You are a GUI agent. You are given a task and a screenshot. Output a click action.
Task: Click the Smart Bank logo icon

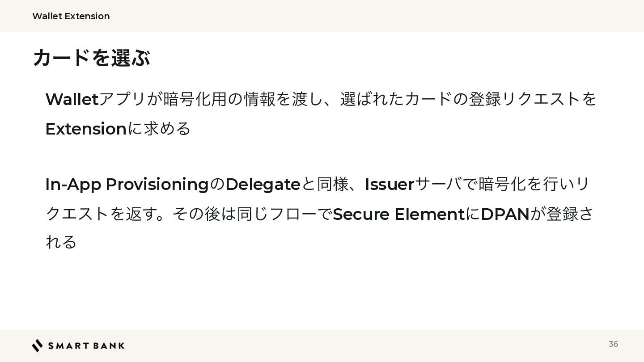38,345
